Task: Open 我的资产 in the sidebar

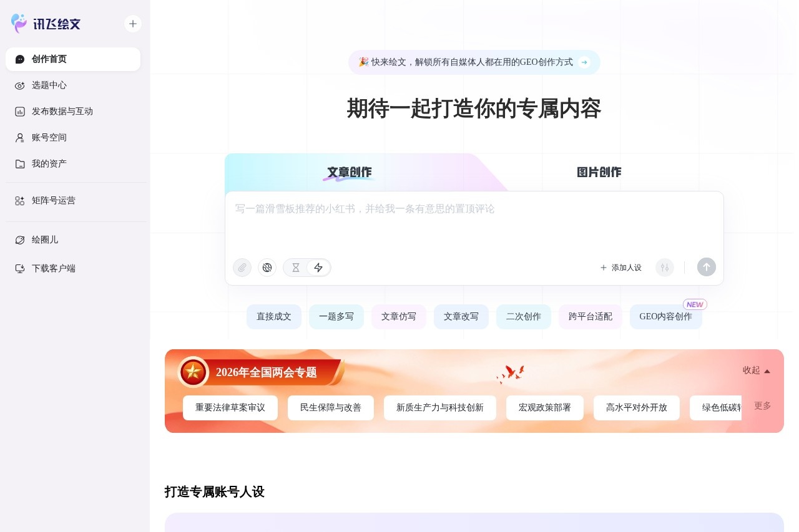Action: [x=49, y=163]
